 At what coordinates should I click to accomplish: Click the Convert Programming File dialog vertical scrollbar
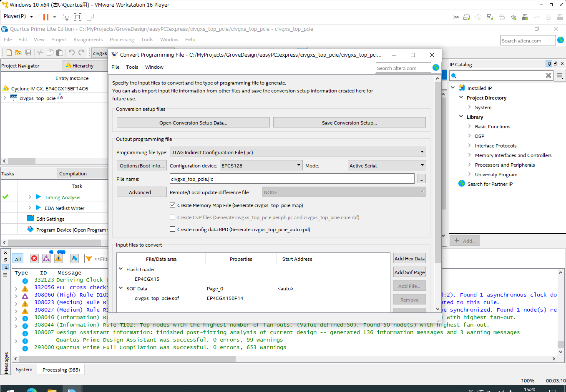click(438, 172)
